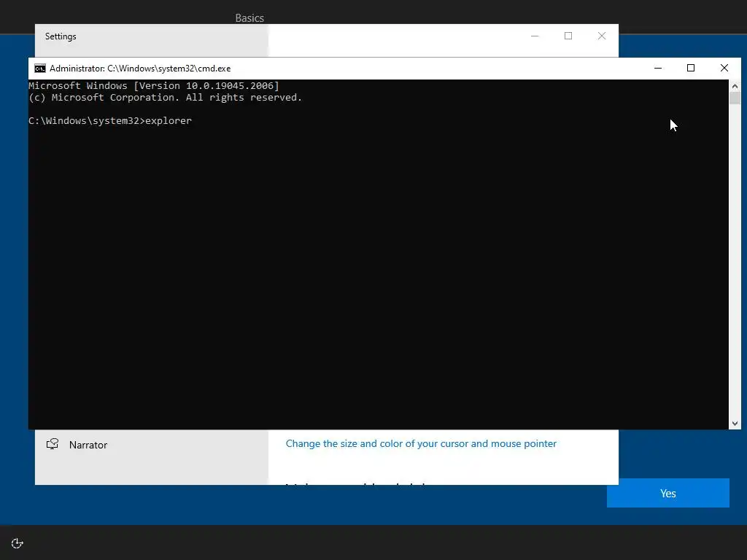Minimize the Settings window

point(535,36)
